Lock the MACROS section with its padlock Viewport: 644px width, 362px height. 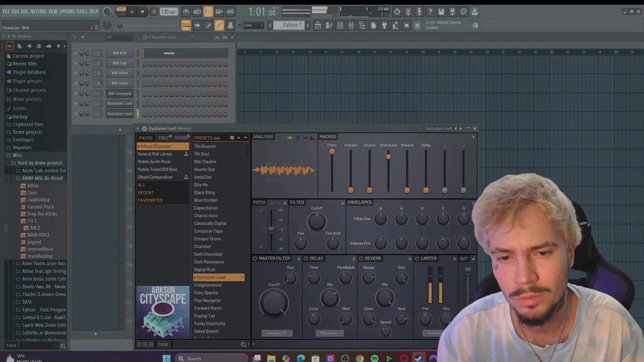click(x=473, y=137)
